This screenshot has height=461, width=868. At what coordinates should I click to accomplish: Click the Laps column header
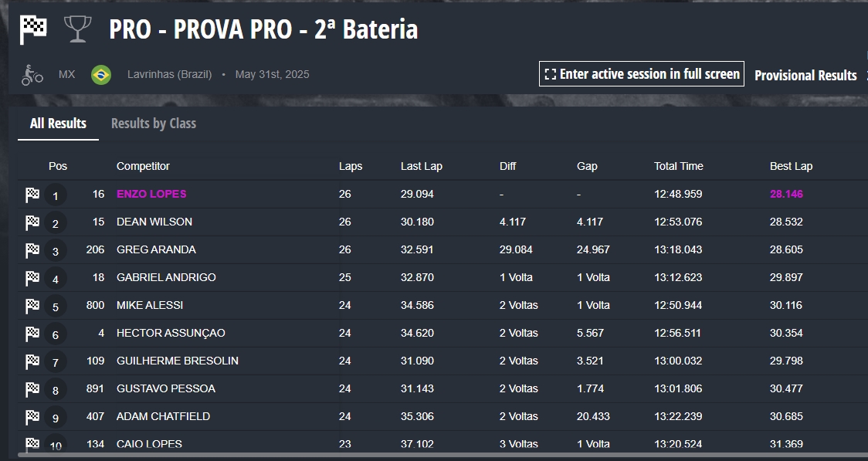tap(351, 166)
